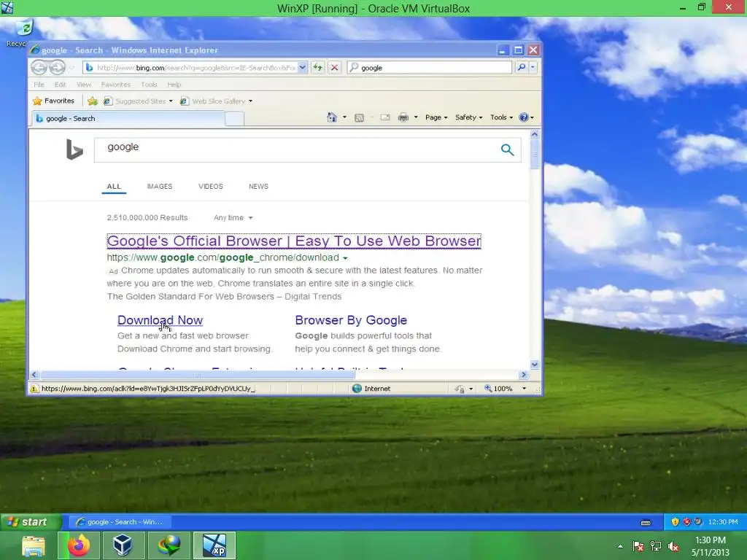Open the Help menu
Screen dimensions: 747x560
174,85
